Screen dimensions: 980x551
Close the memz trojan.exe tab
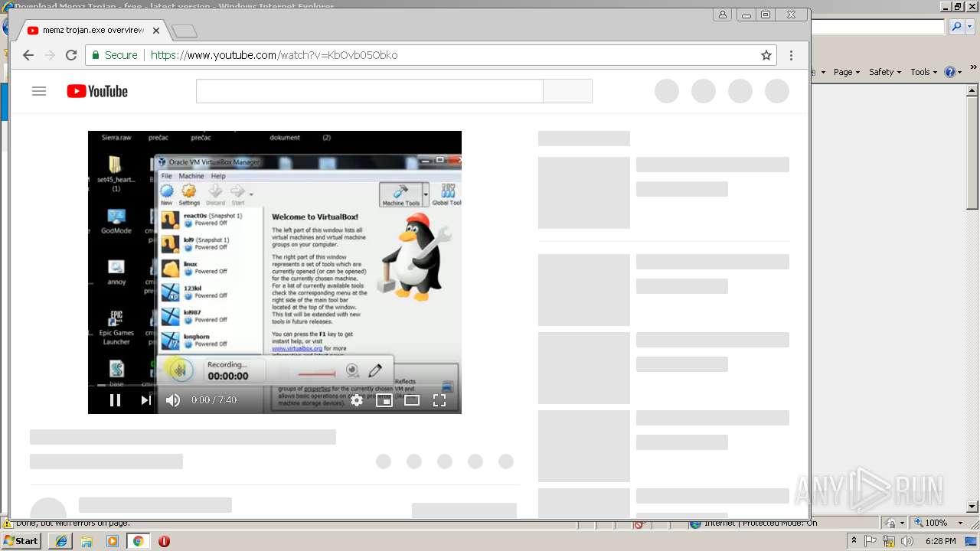coord(156,31)
